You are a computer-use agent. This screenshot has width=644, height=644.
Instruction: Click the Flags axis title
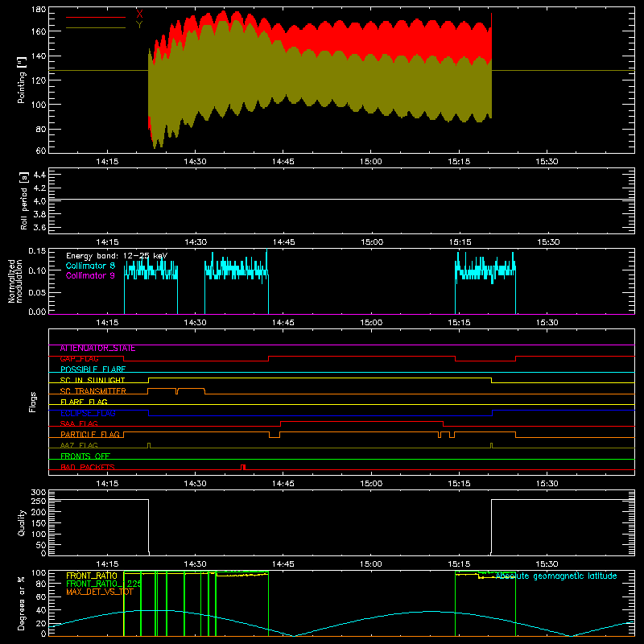point(32,402)
